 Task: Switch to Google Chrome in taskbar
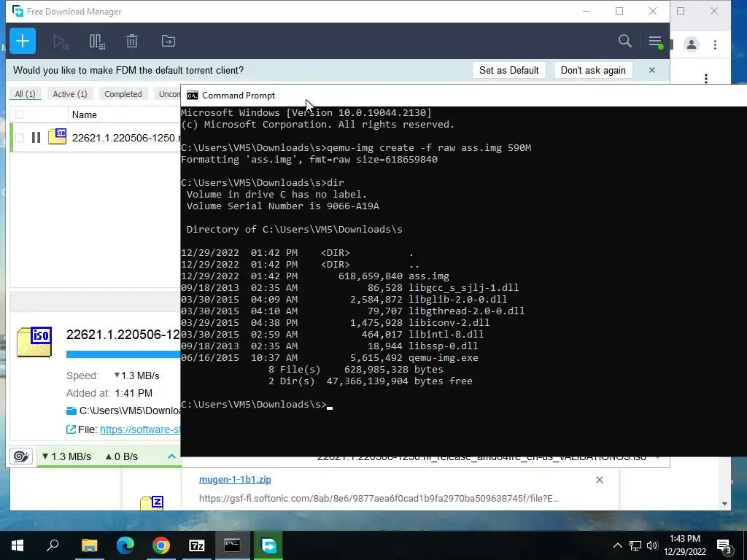[161, 545]
